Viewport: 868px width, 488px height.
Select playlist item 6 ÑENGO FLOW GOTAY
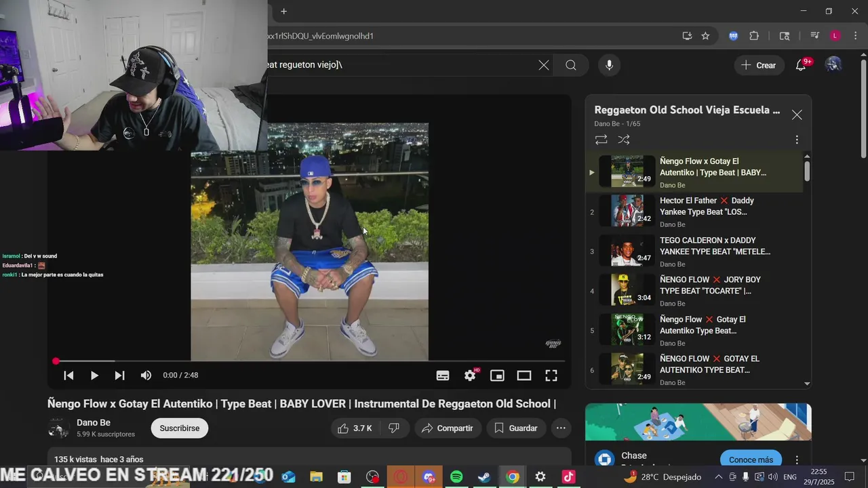(694, 370)
